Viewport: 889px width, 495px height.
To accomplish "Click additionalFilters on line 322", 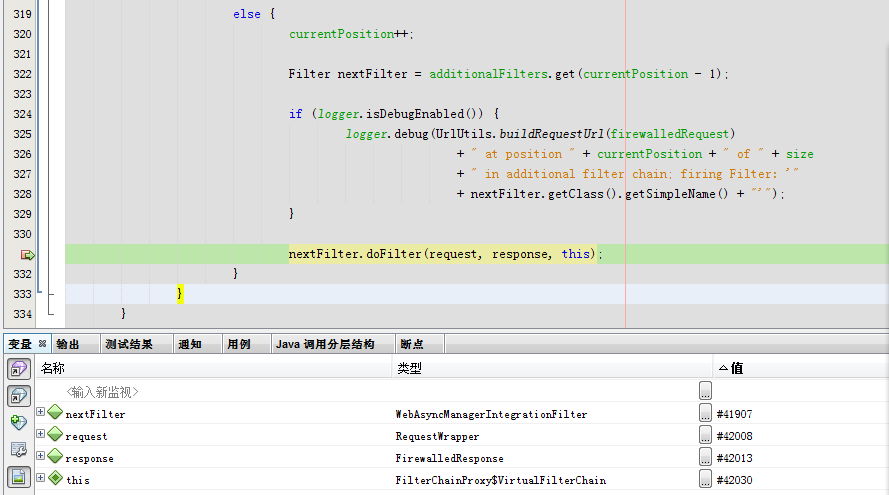I will 488,74.
